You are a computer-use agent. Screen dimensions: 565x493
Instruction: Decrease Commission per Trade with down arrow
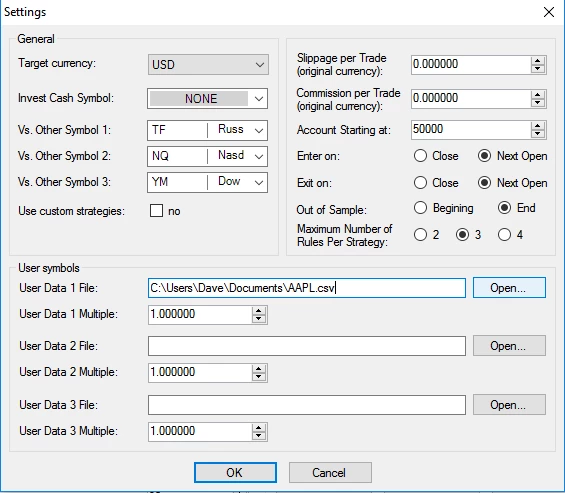pos(538,103)
